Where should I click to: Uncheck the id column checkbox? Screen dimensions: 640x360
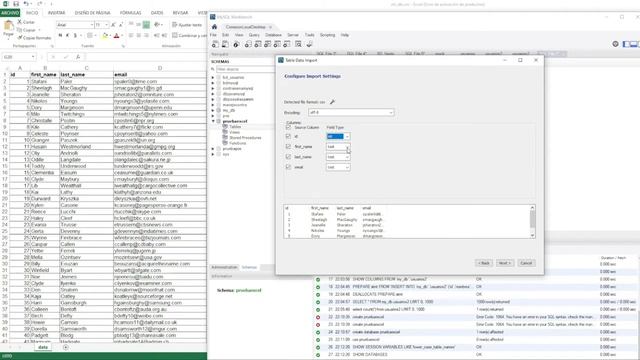click(x=288, y=136)
